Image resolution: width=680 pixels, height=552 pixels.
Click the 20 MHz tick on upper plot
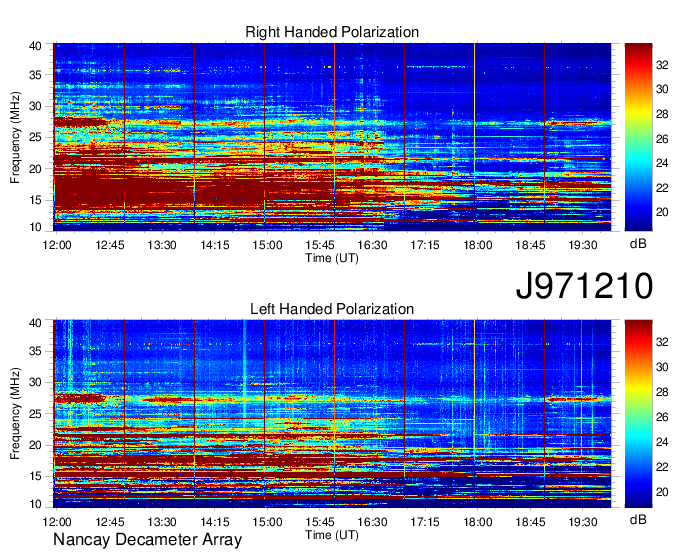(x=35, y=169)
